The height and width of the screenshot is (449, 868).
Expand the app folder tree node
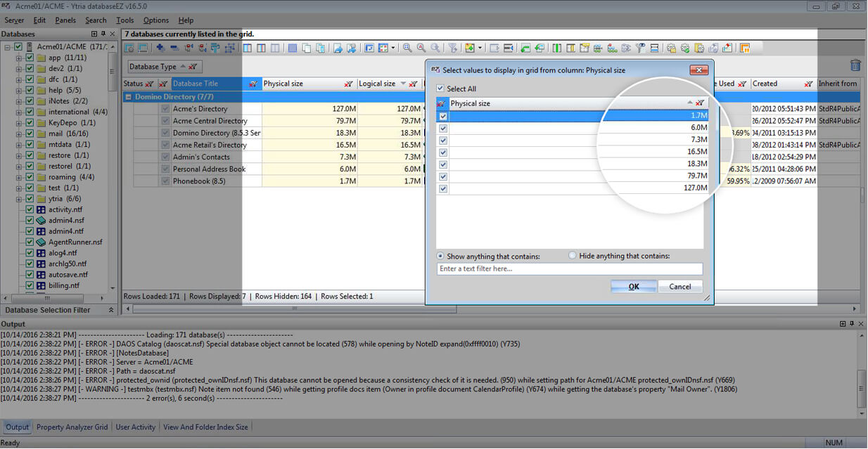19,58
